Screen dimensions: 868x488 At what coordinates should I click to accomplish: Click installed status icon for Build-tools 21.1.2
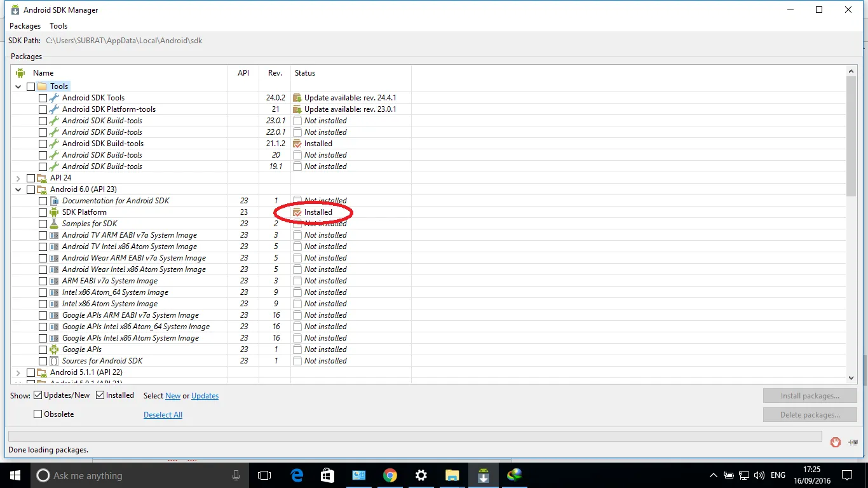pos(297,144)
